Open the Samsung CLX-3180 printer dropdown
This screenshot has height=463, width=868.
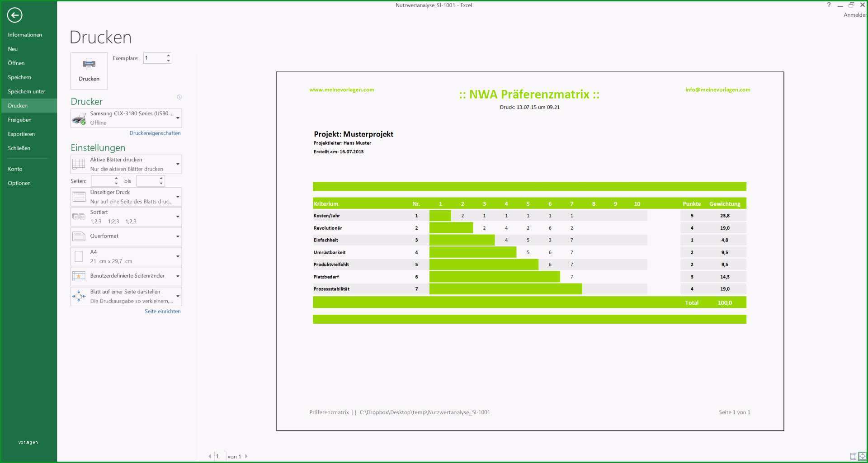(x=126, y=118)
